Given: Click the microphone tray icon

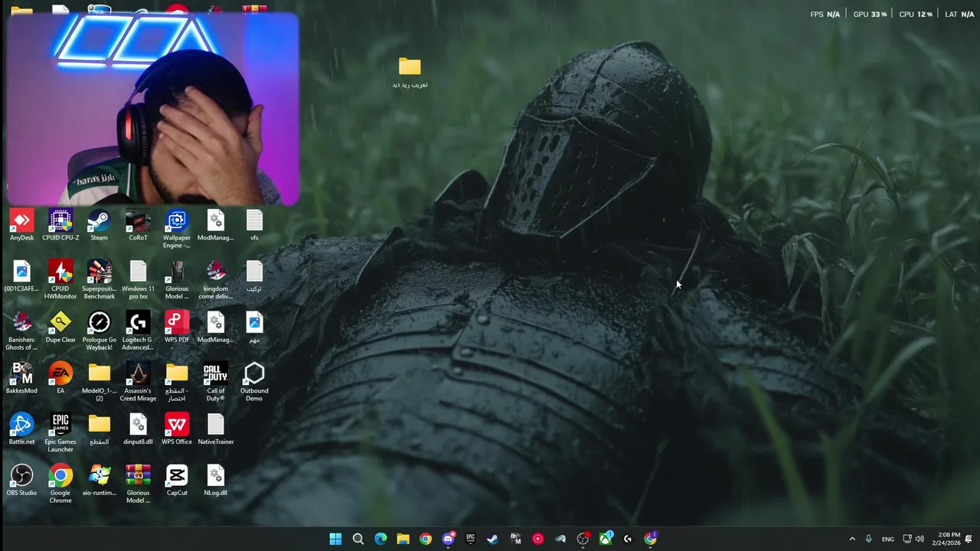Looking at the screenshot, I should point(868,539).
